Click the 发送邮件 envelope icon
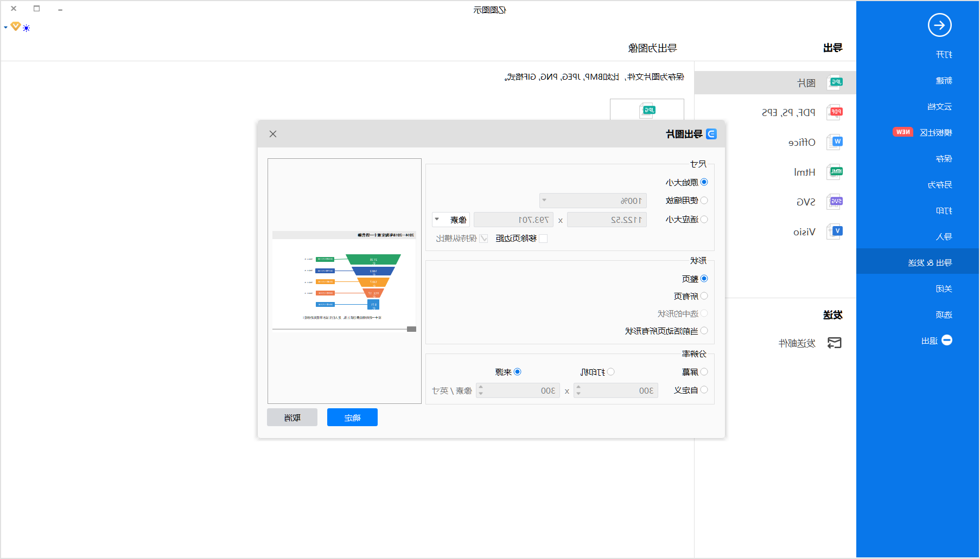 tap(834, 343)
